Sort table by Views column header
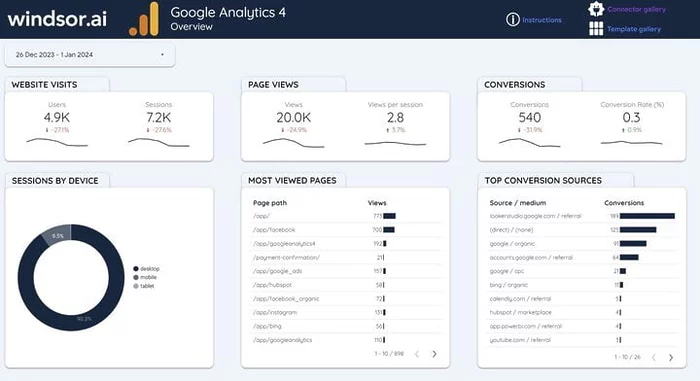700x381 pixels. point(377,203)
